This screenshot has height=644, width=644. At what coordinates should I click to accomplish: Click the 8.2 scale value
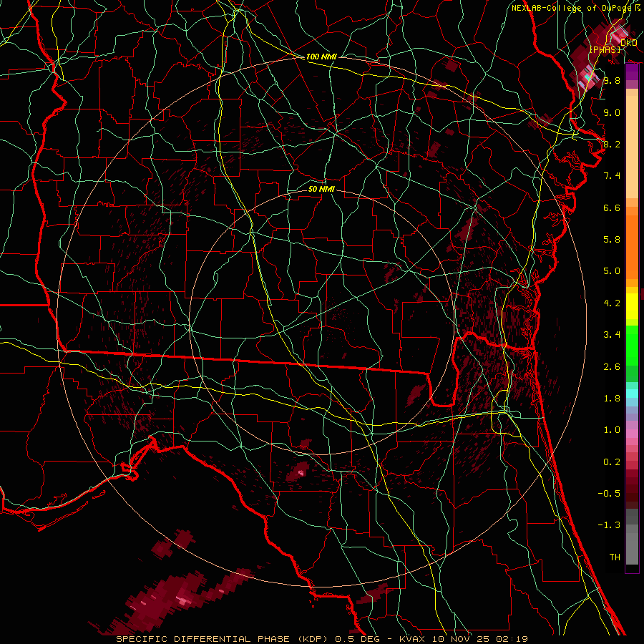(612, 144)
